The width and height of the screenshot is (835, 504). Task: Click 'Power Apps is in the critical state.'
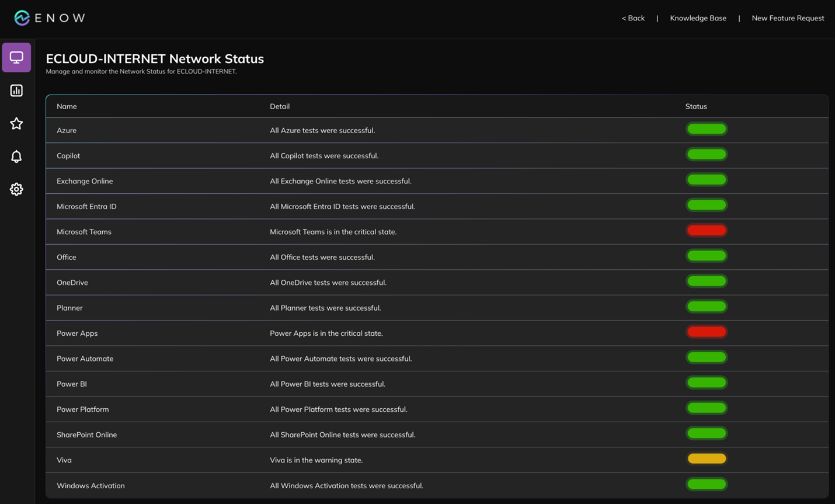326,333
